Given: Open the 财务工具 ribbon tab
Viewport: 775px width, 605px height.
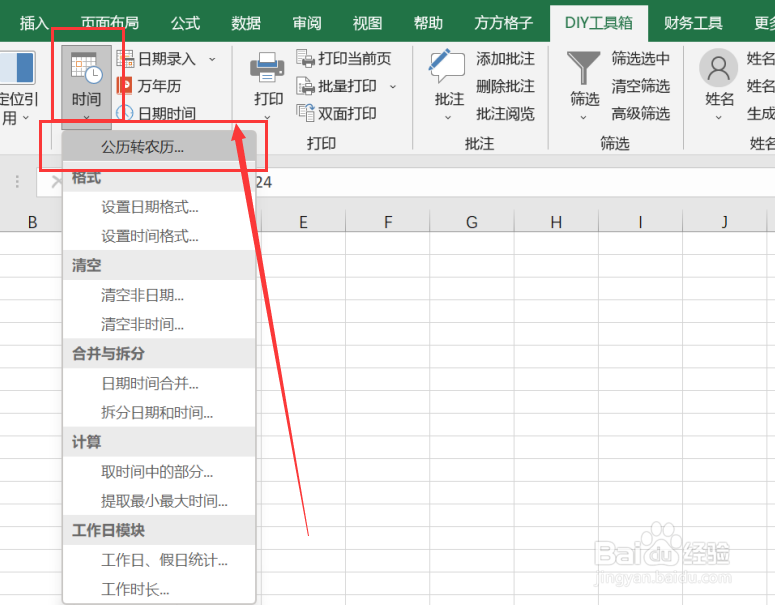Looking at the screenshot, I should [693, 23].
